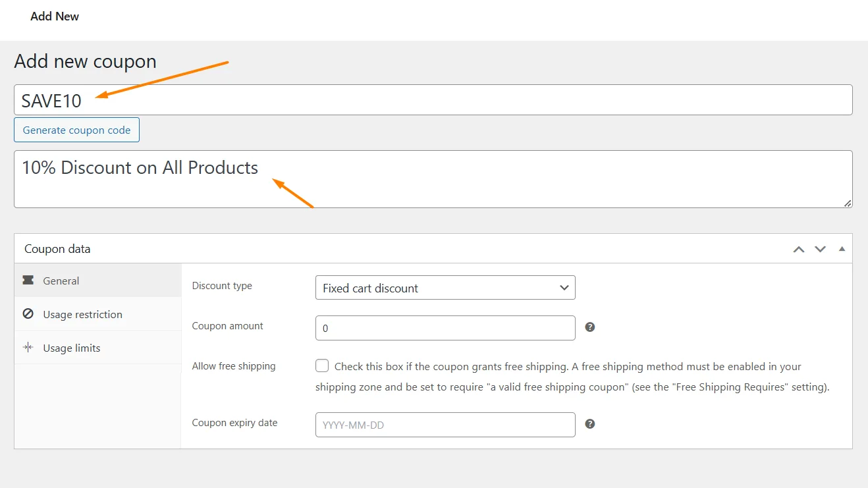Open the Discount type dropdown
This screenshot has height=488, width=868.
tap(445, 288)
